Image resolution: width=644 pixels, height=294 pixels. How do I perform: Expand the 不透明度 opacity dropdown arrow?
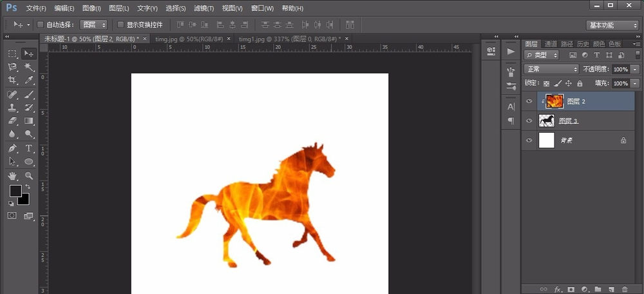click(635, 69)
